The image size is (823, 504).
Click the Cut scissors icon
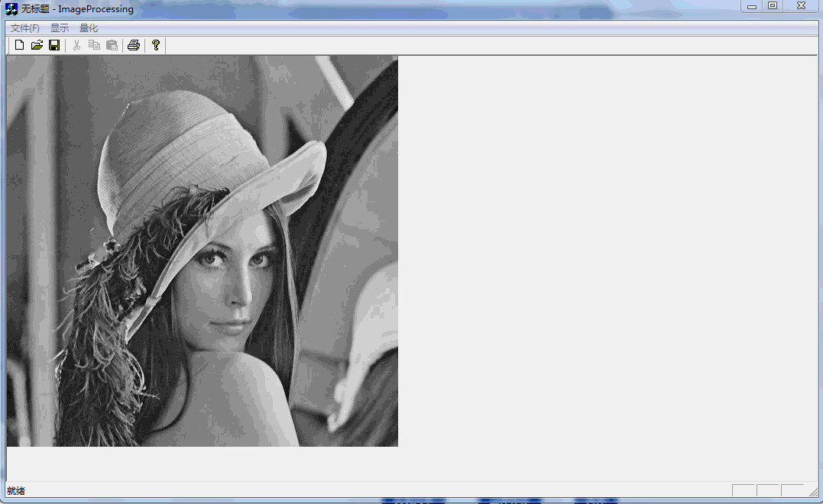coord(76,45)
